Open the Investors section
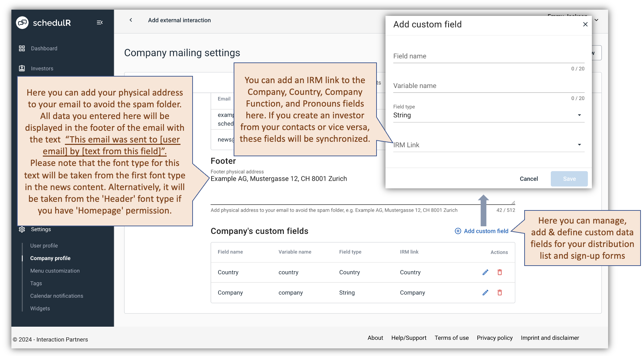The width and height of the screenshot is (644, 356). coord(42,68)
